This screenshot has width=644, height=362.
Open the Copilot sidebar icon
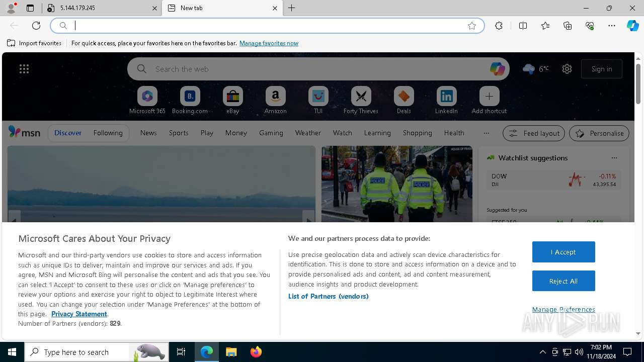pyautogui.click(x=633, y=26)
